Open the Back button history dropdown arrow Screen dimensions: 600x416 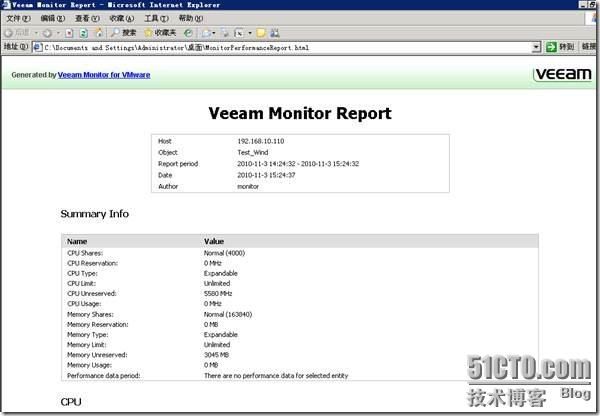(36, 33)
